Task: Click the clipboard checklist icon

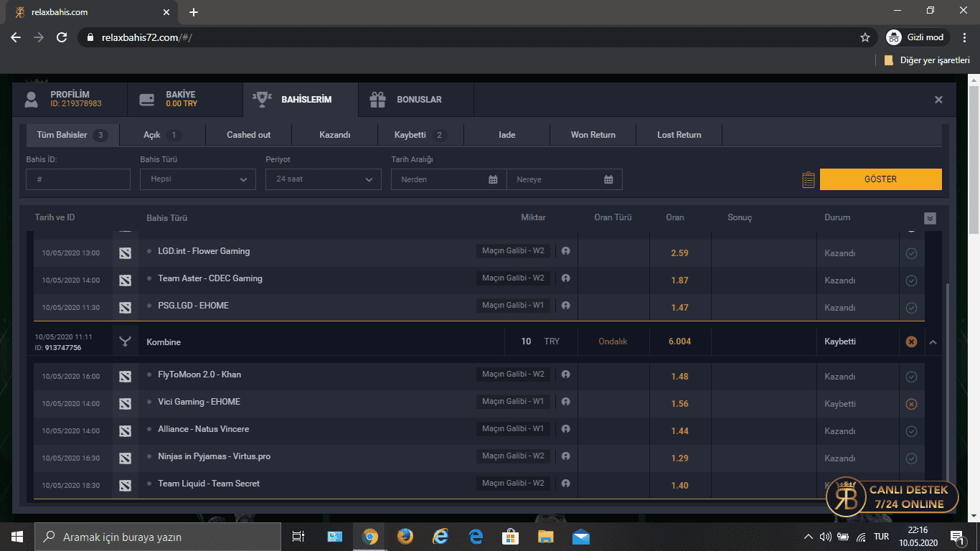Action: tap(809, 180)
